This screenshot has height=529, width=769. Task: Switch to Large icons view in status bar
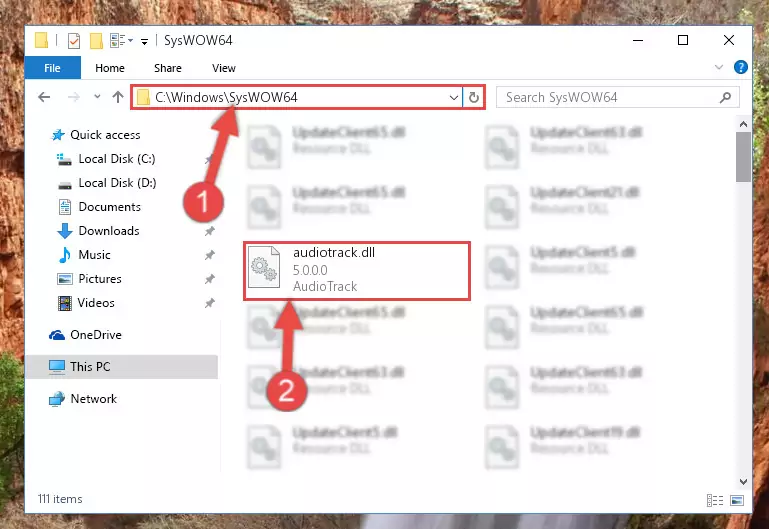coord(737,501)
